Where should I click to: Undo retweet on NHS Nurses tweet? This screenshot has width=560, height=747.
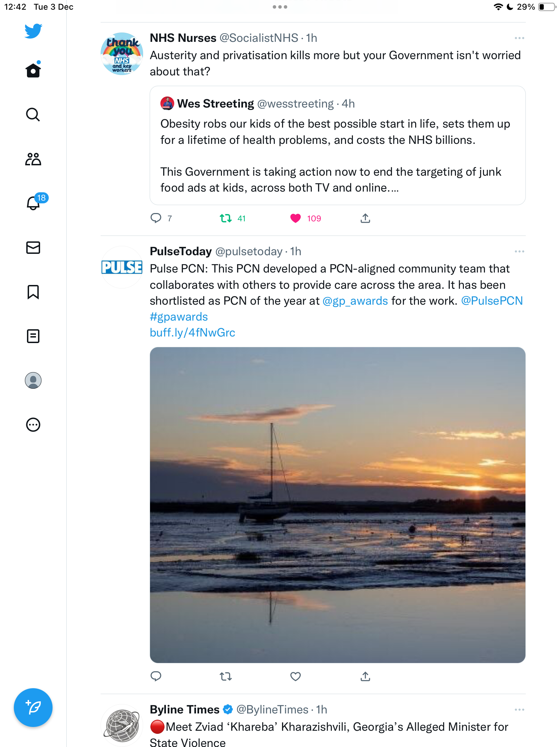click(x=226, y=219)
